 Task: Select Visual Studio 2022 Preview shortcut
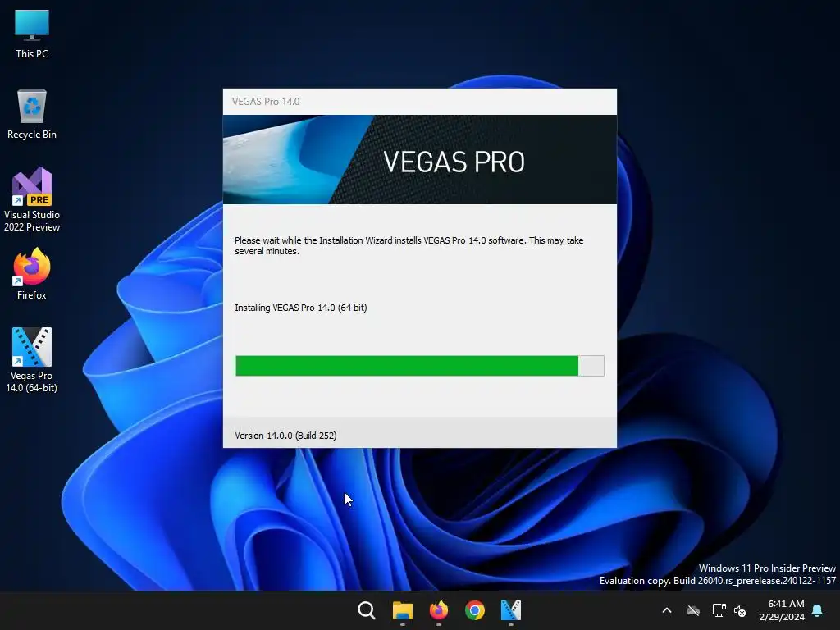[x=32, y=199]
